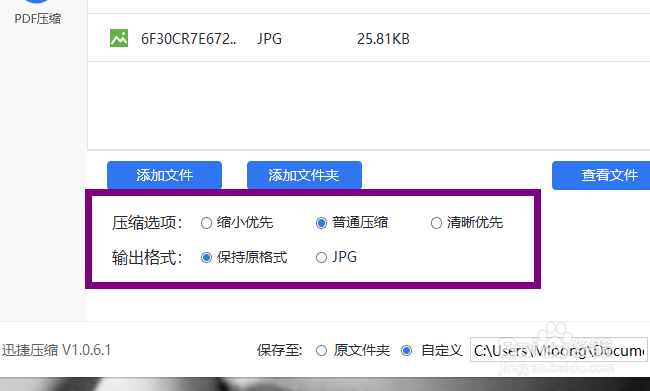Click the 压缩选项 label
650x391 pixels.
click(x=147, y=223)
